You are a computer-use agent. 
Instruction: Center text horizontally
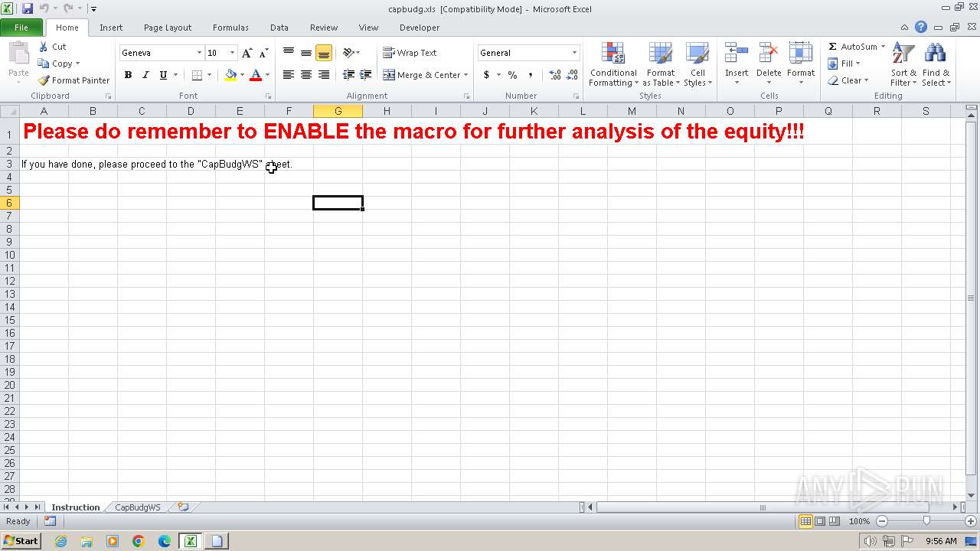click(306, 75)
